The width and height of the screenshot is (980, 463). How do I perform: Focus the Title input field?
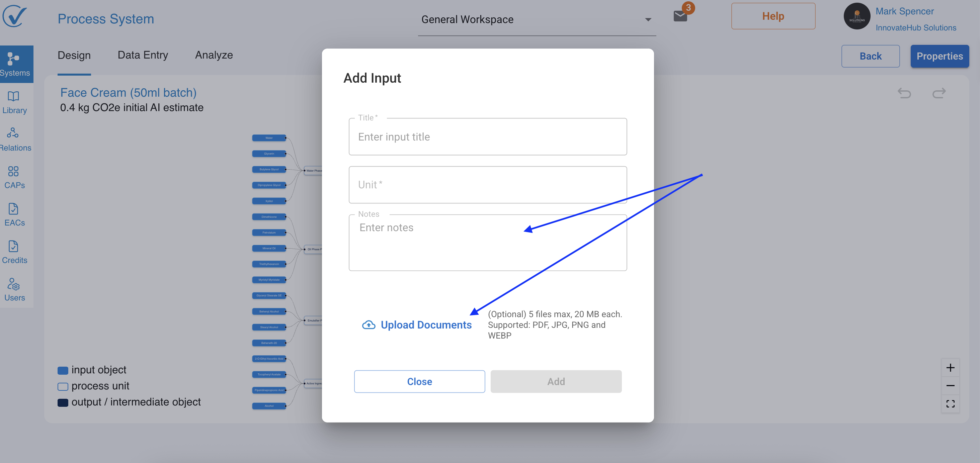pyautogui.click(x=488, y=136)
